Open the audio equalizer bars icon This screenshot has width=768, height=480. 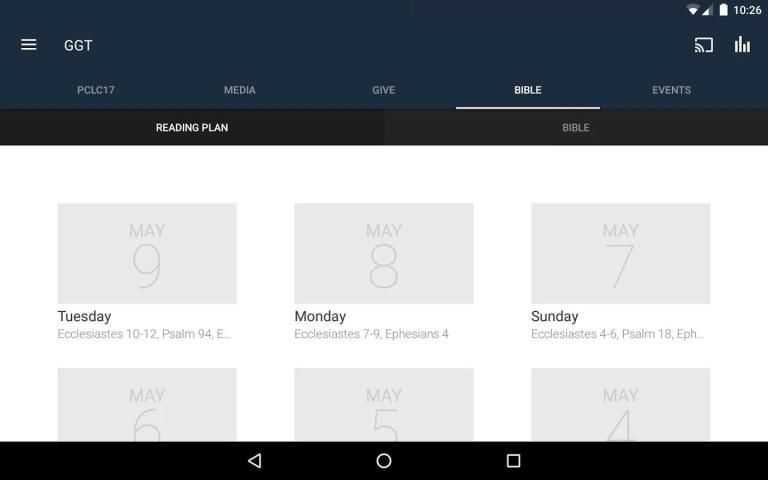[x=742, y=45]
